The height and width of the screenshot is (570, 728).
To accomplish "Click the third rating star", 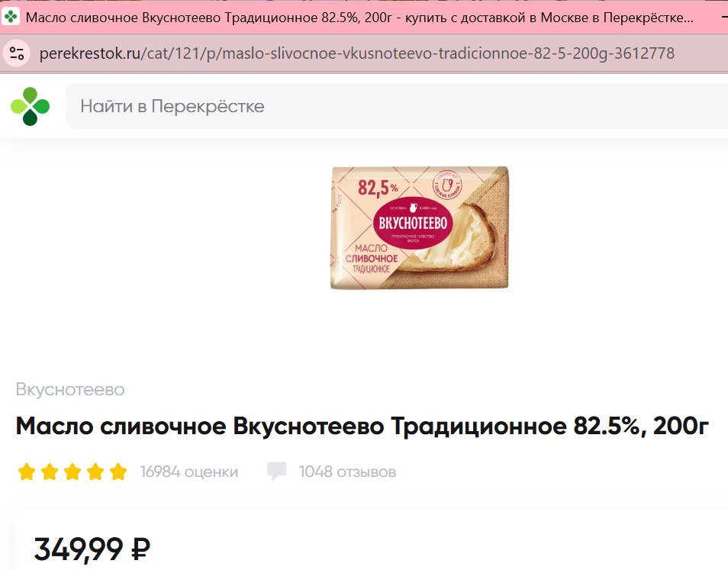I will [72, 472].
